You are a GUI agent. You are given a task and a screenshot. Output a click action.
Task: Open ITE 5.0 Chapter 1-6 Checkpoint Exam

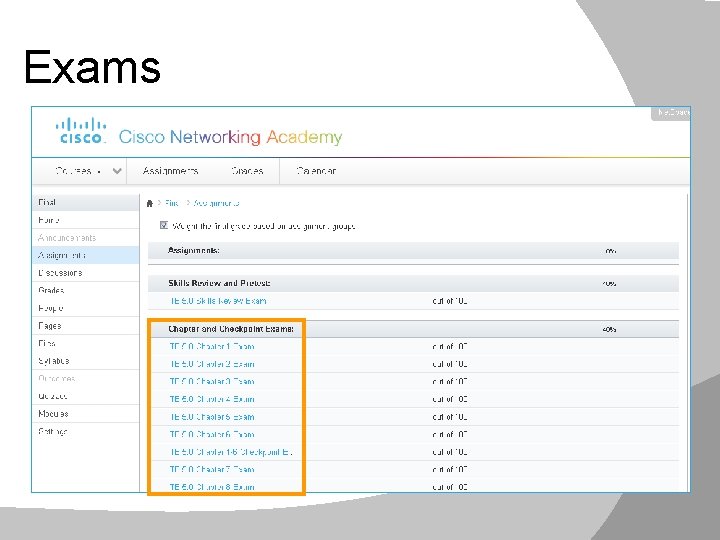pos(231,452)
